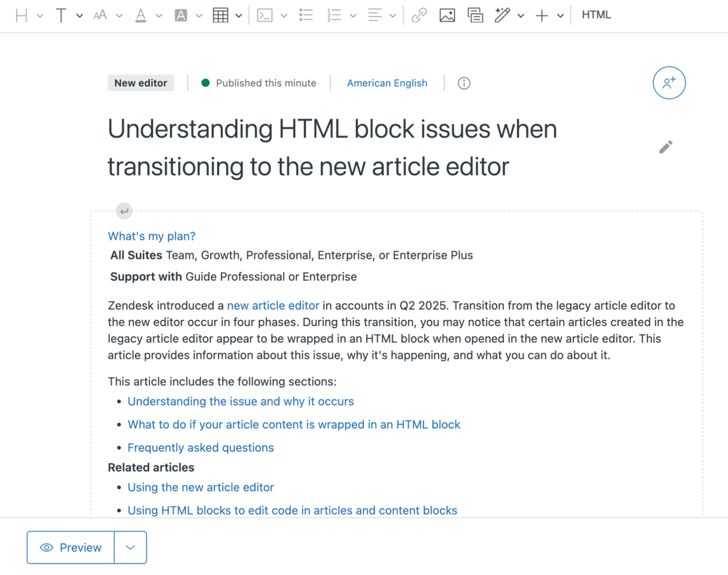The width and height of the screenshot is (728, 575).
Task: Click the return arrow insert-line handle
Action: (124, 211)
